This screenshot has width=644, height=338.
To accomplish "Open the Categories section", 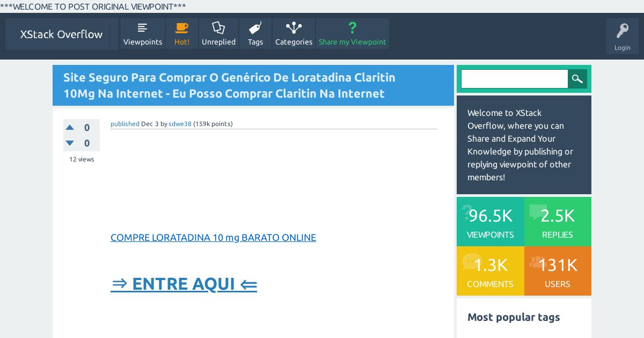I will 294,34.
